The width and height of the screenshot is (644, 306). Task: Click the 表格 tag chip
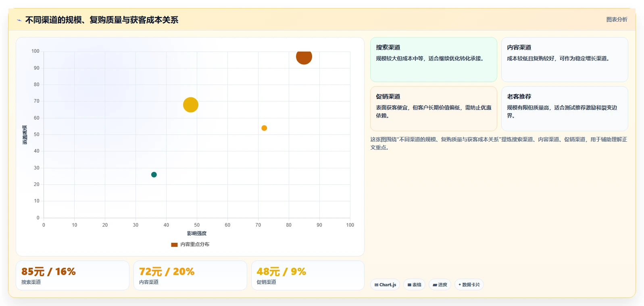(x=414, y=285)
